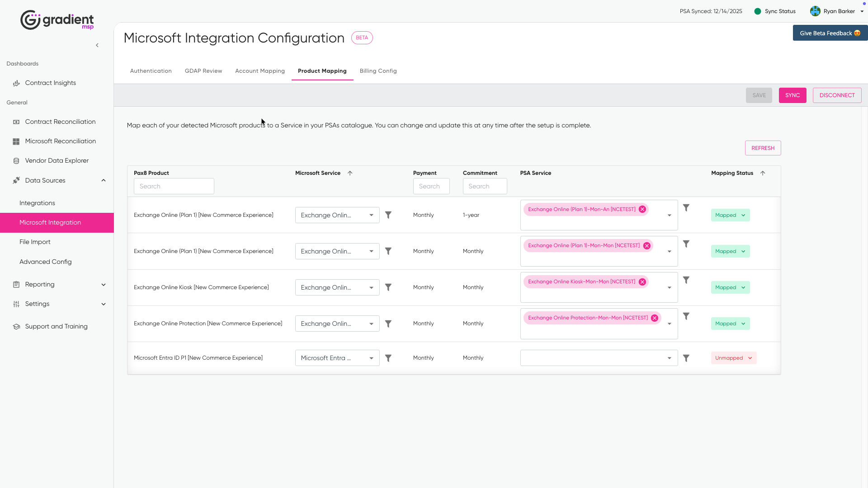
Task: Switch to the Authentication tab
Action: click(x=151, y=71)
